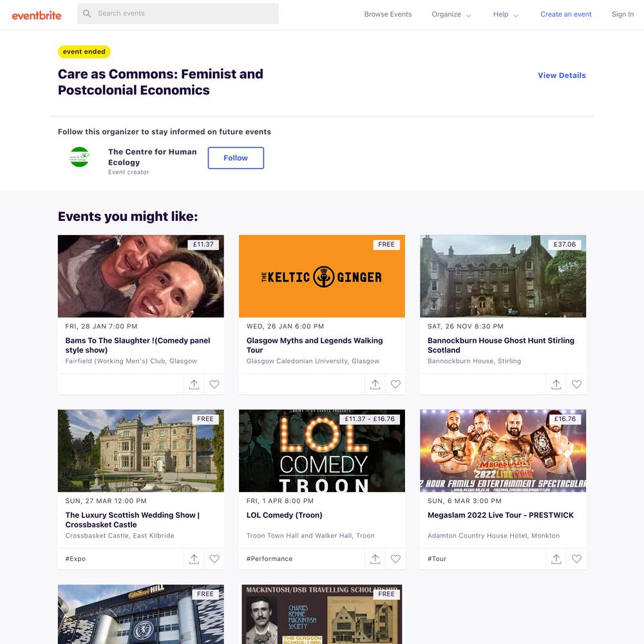Click the 'event ended' yellow badge

(x=84, y=52)
